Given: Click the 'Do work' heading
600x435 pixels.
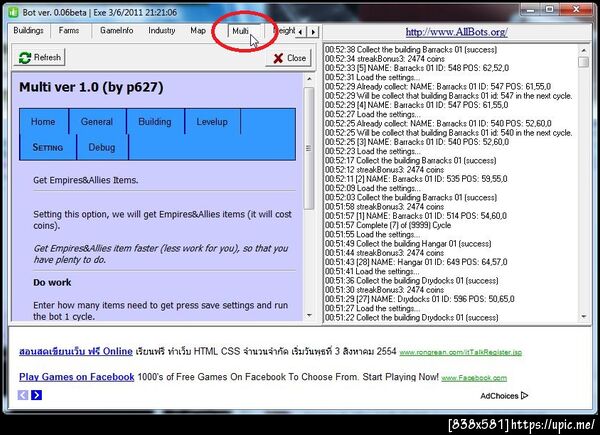Looking at the screenshot, I should [x=52, y=282].
